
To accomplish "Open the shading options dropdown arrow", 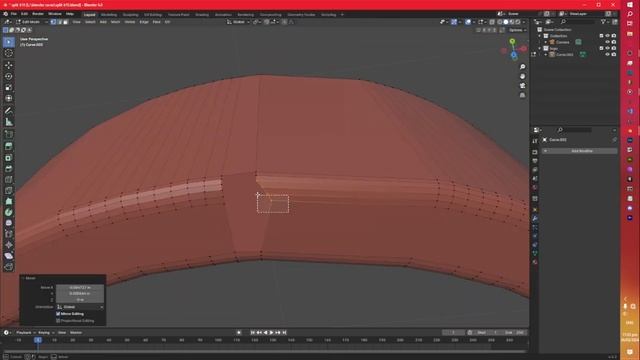I will [x=524, y=22].
